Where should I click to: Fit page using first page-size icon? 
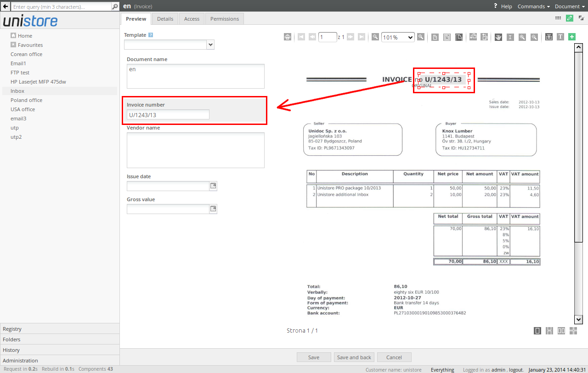(435, 37)
